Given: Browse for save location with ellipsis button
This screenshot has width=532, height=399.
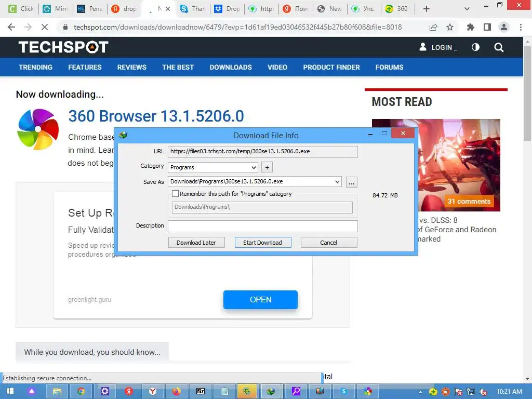Looking at the screenshot, I should tap(352, 182).
